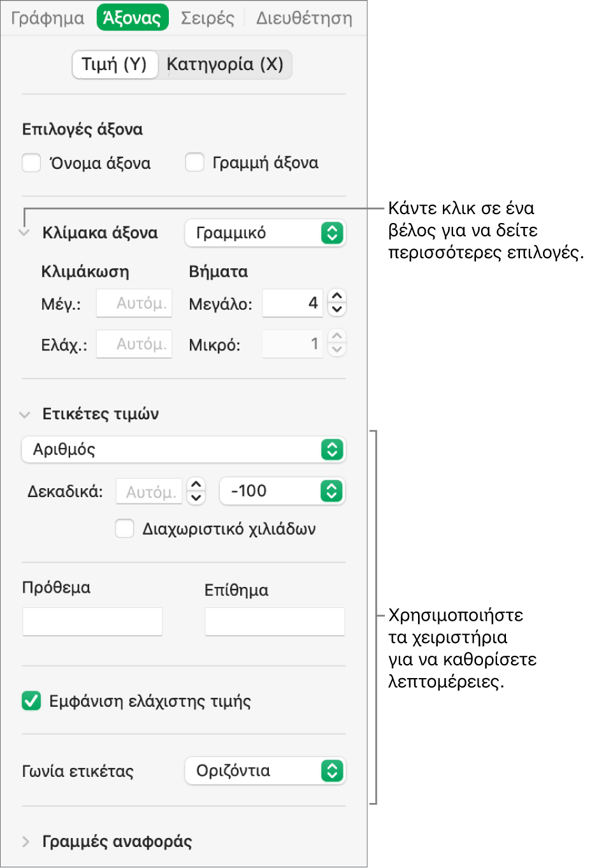Click the Πρόθεμα text field

pyautogui.click(x=92, y=621)
